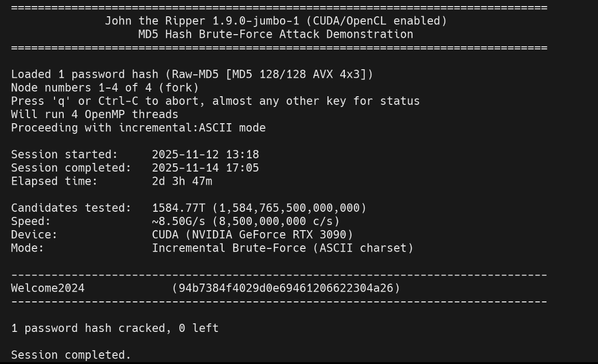Click the 'Will run 4 OpenMP threads' line
Image resolution: width=598 pixels, height=364 pixels.
95,114
